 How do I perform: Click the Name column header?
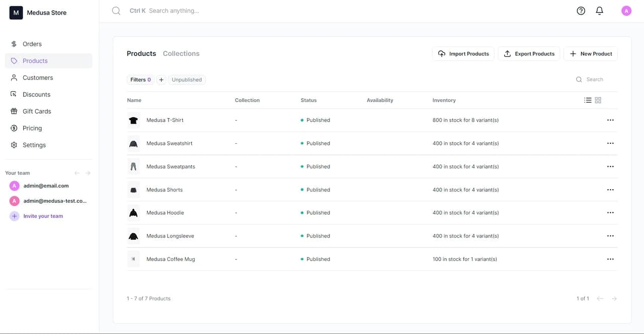pos(134,100)
